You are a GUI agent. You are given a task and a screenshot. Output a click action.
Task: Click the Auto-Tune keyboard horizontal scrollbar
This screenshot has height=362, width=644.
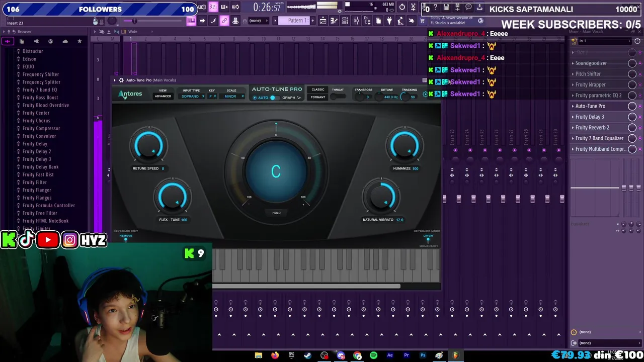tap(306, 286)
